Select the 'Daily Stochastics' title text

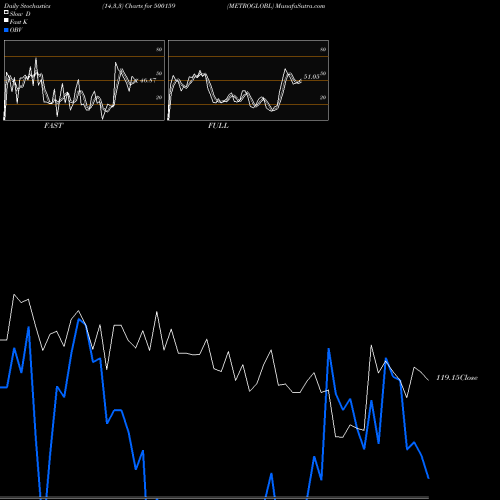tap(27, 6)
